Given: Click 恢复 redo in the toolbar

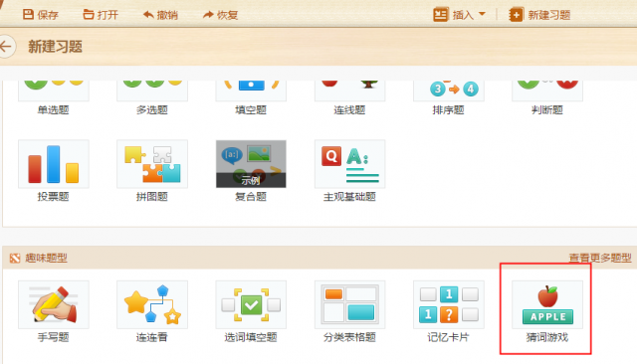Looking at the screenshot, I should pyautogui.click(x=220, y=15).
